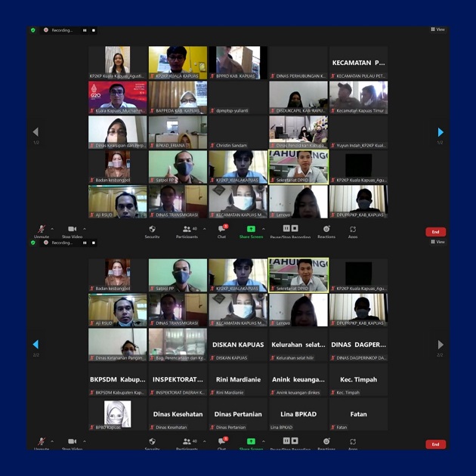Open Chat in the top meeting toolbar

tap(221, 230)
